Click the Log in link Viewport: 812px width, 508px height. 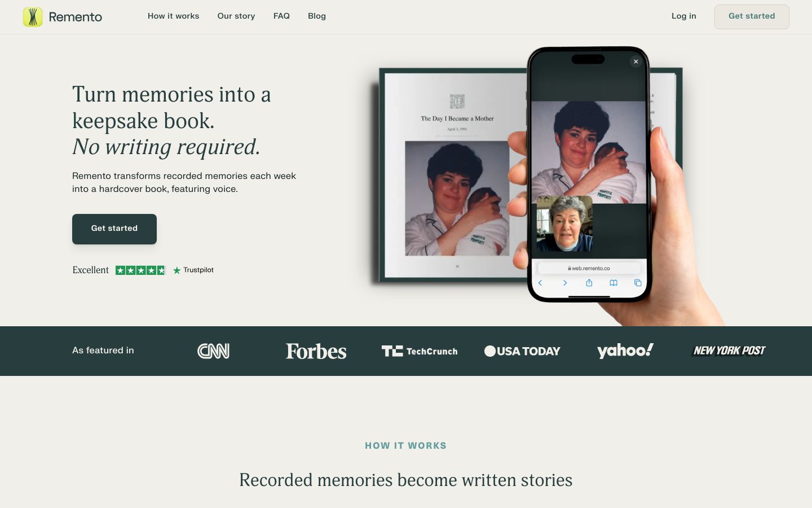pos(683,16)
